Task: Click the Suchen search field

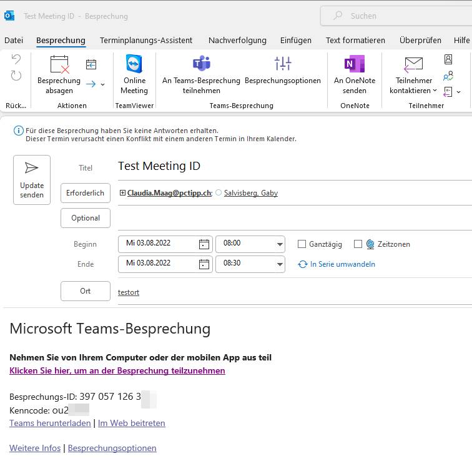Action: coord(396,16)
